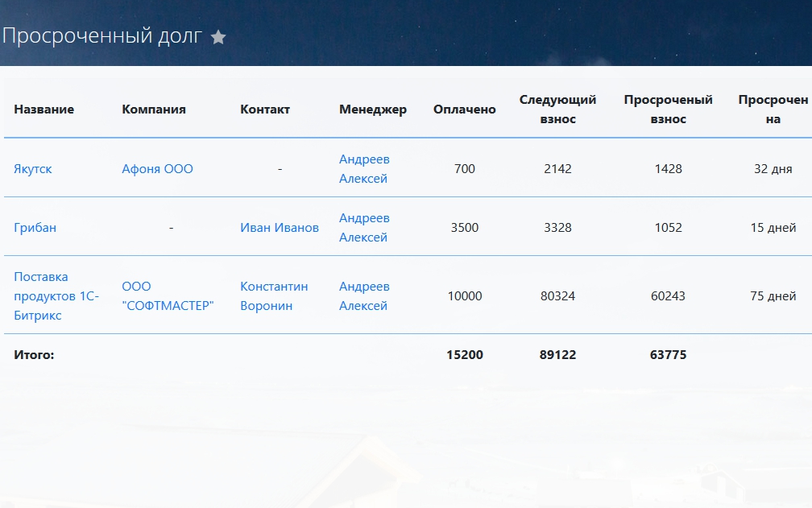The image size is (812, 508).
Task: Open contact Константин Воронин
Action: click(274, 296)
